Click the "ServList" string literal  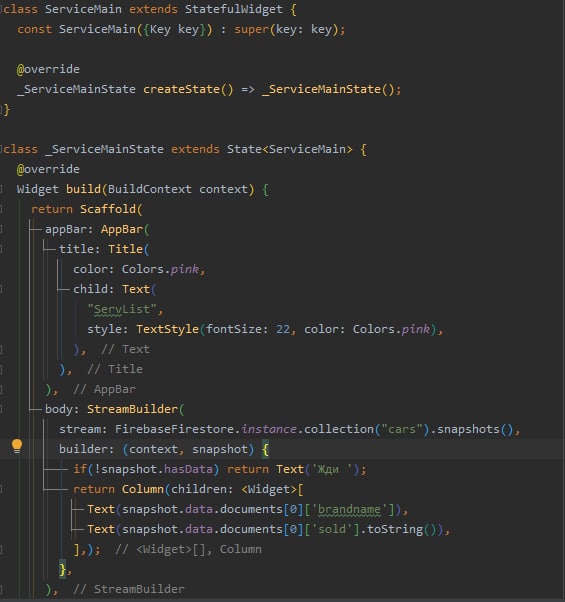pos(122,309)
